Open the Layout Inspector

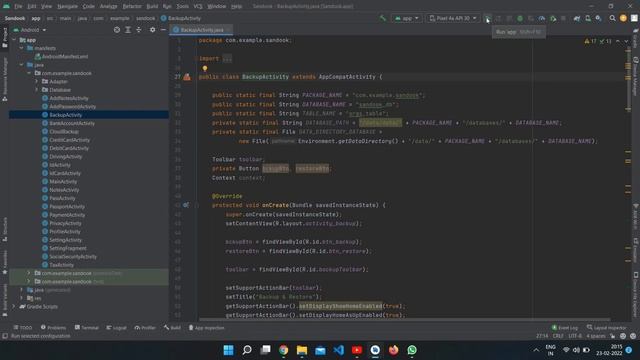pyautogui.click(x=606, y=328)
